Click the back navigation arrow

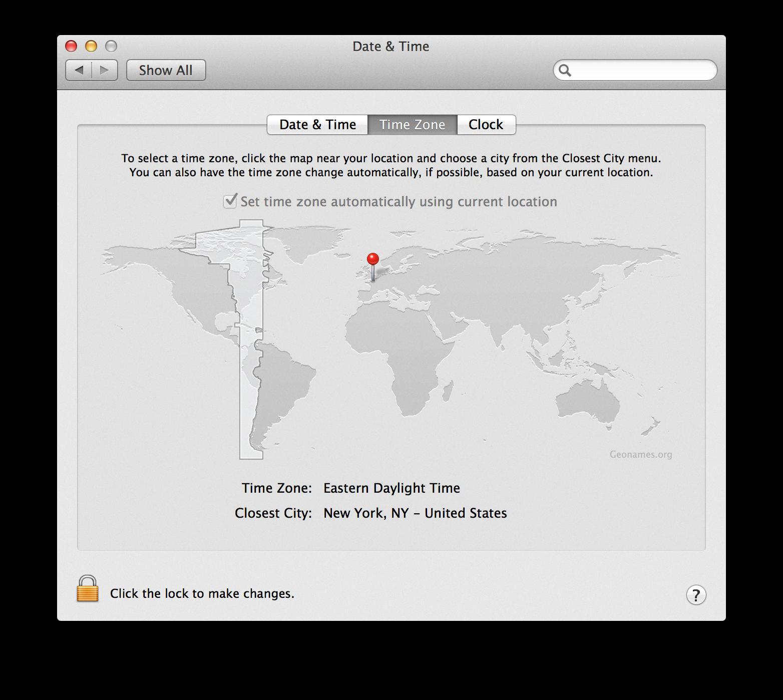pyautogui.click(x=80, y=70)
